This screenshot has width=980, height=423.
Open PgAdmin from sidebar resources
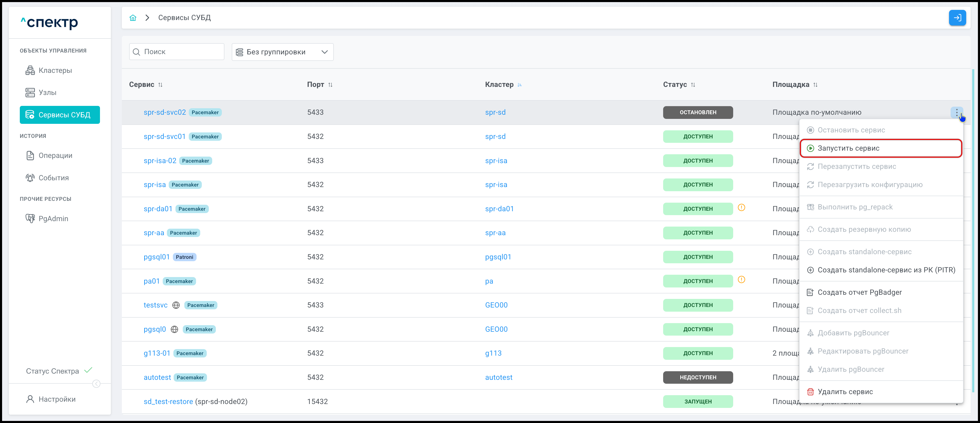tap(53, 219)
